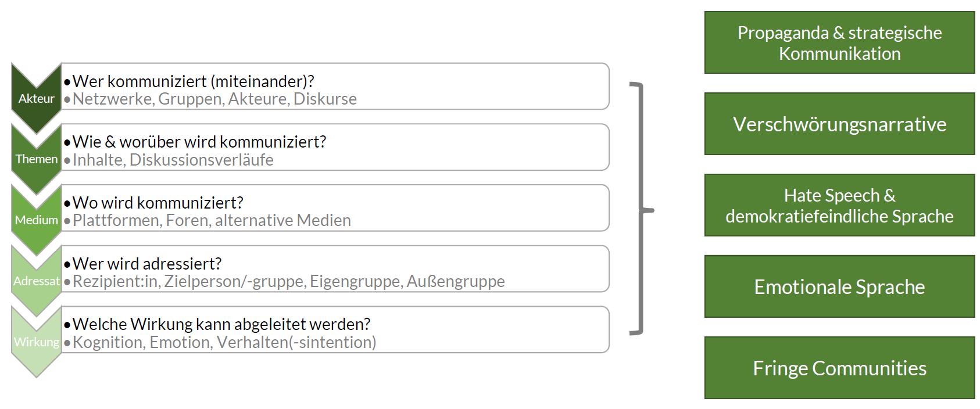Click Hate Speech & demokratiefeindliche Sprache box
Image resolution: width=980 pixels, height=409 pixels.
click(x=839, y=205)
